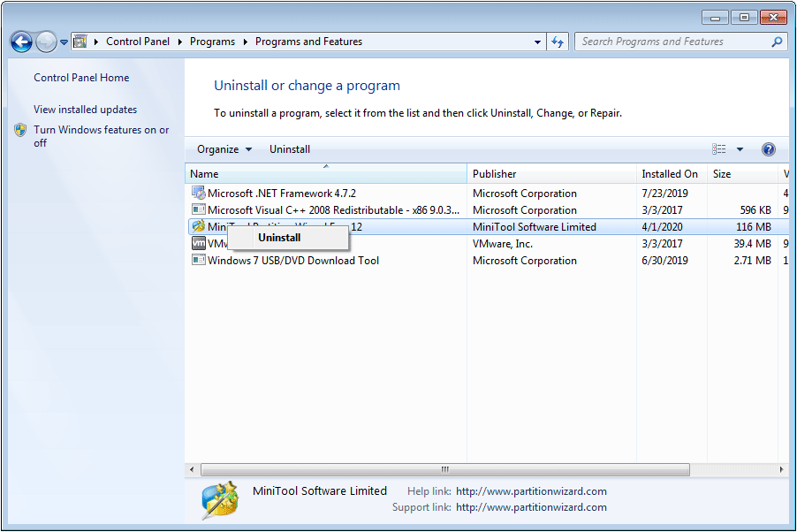The image size is (797, 532).
Task: Click the 39.4 MB size cell
Action: (x=752, y=244)
